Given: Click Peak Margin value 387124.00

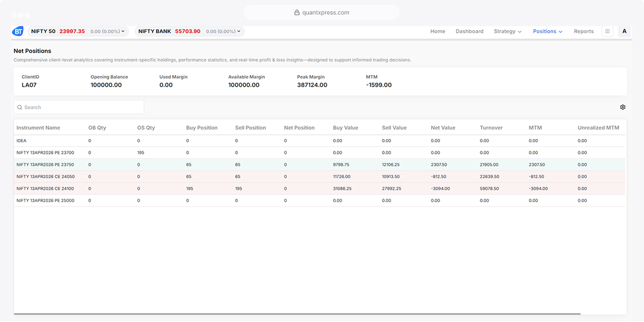Looking at the screenshot, I should pyautogui.click(x=312, y=85).
